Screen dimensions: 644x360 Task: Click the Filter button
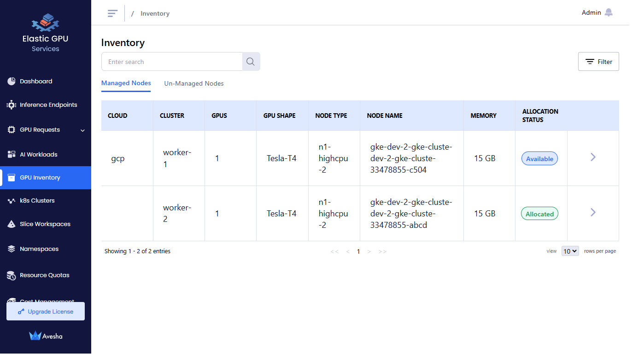598,62
